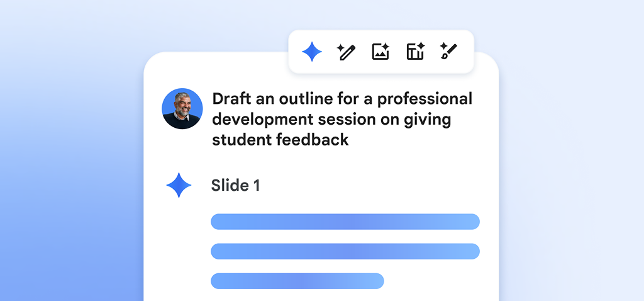Select the pencil with sparkle writing icon
The height and width of the screenshot is (301, 644).
click(x=346, y=52)
